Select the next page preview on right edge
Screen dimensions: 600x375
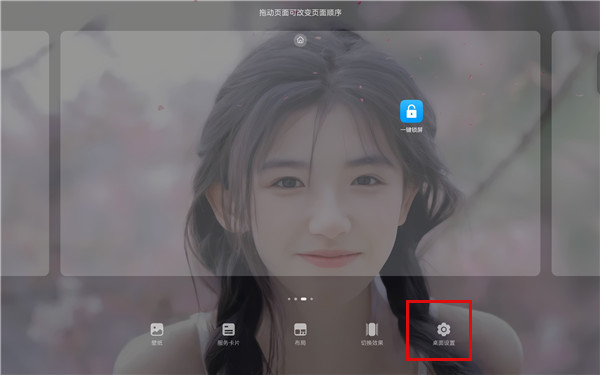[x=576, y=153]
